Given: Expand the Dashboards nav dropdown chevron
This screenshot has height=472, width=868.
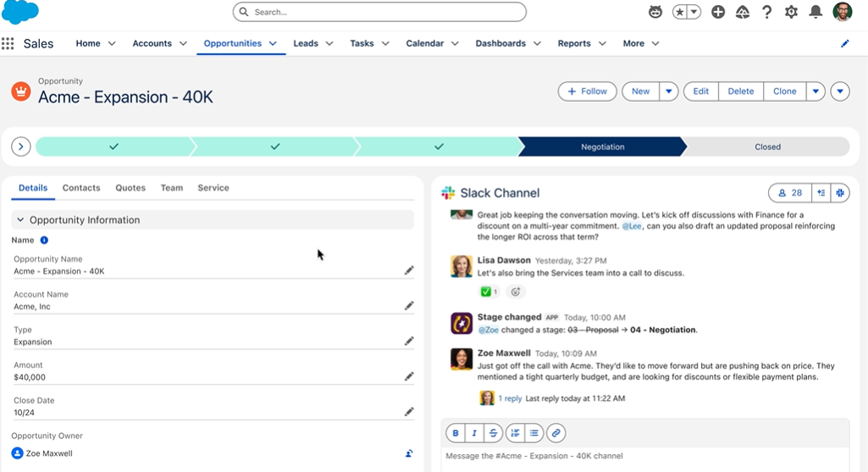Looking at the screenshot, I should 537,44.
